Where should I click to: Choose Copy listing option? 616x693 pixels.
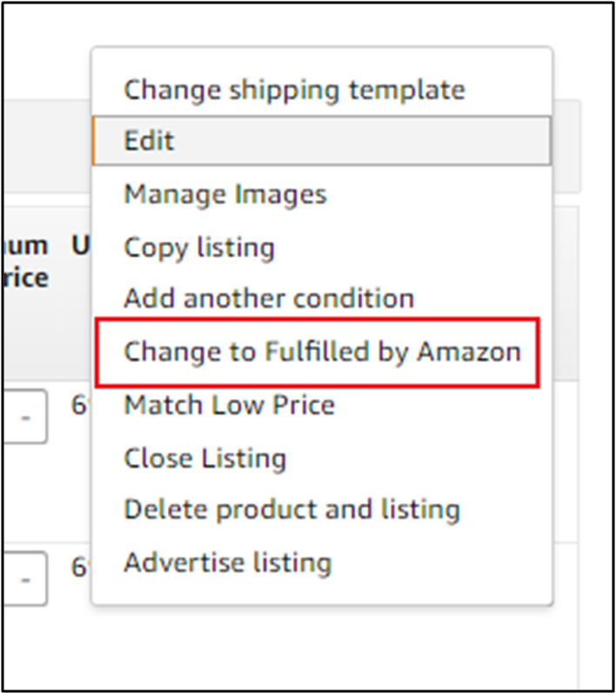199,248
